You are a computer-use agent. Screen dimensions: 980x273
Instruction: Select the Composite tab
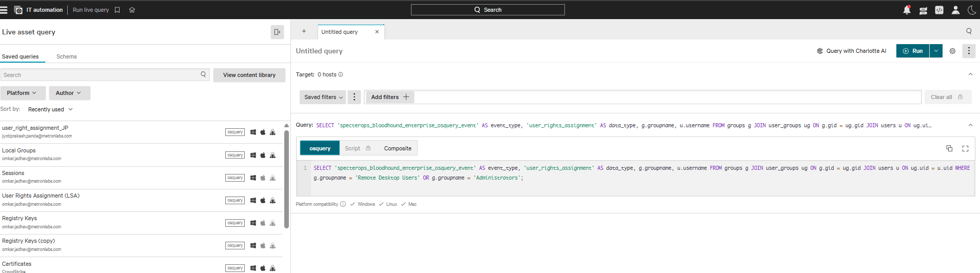coord(398,148)
